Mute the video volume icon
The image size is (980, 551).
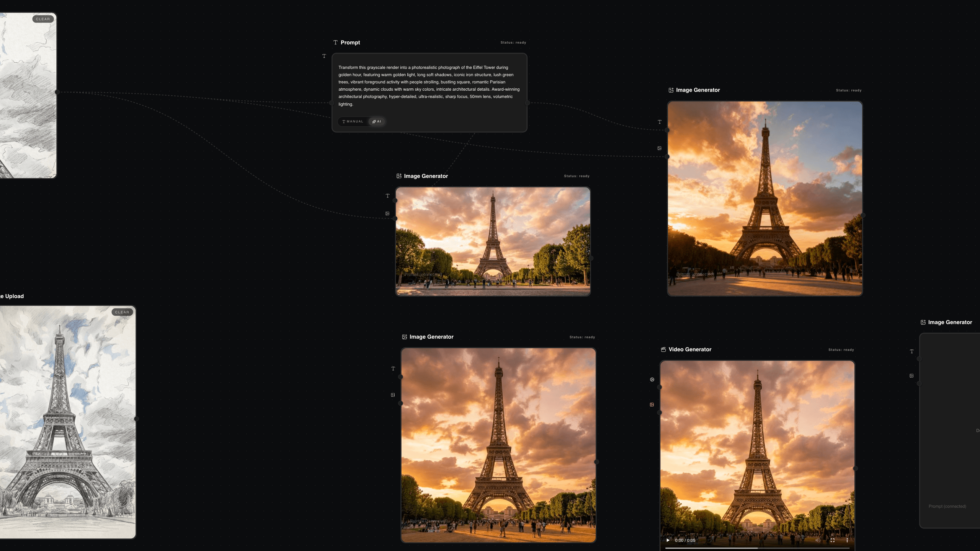click(817, 540)
